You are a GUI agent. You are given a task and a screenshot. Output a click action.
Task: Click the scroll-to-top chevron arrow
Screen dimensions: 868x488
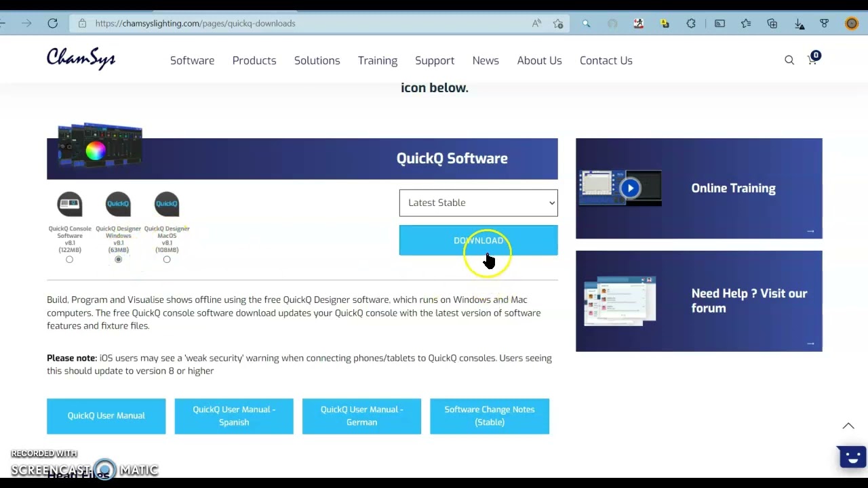(848, 426)
